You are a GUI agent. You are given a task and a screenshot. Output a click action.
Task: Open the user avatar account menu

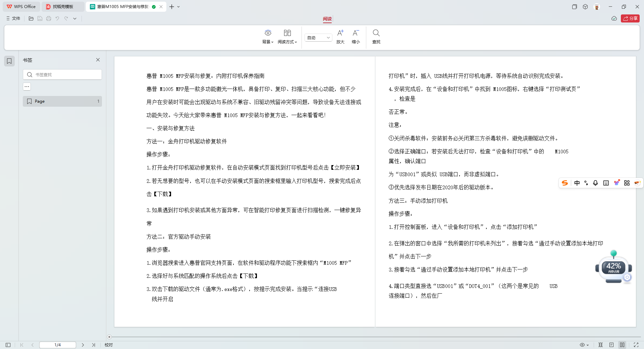597,7
